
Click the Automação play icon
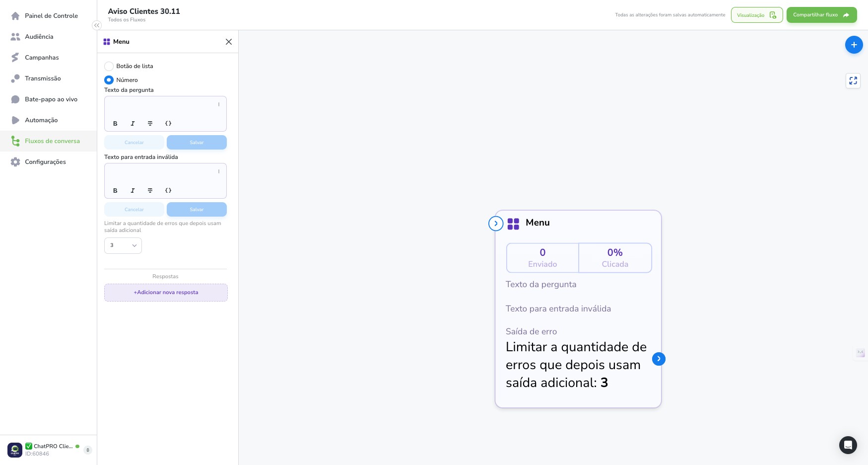(x=15, y=120)
